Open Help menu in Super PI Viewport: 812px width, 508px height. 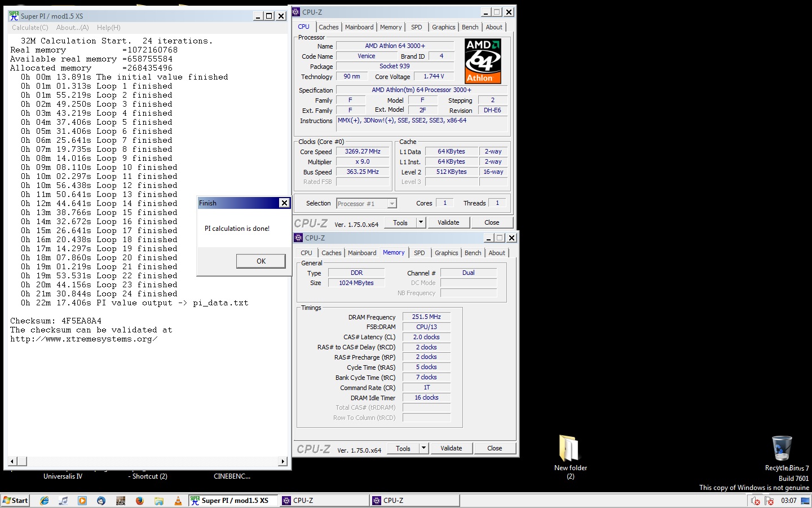[108, 28]
